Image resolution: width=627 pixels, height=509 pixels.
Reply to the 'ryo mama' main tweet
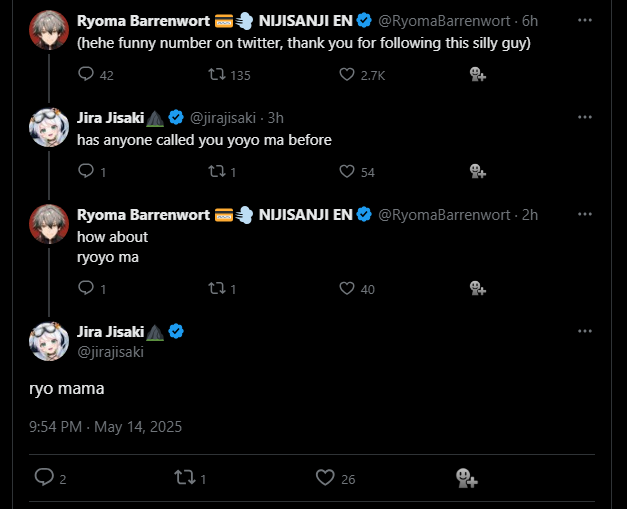click(44, 478)
